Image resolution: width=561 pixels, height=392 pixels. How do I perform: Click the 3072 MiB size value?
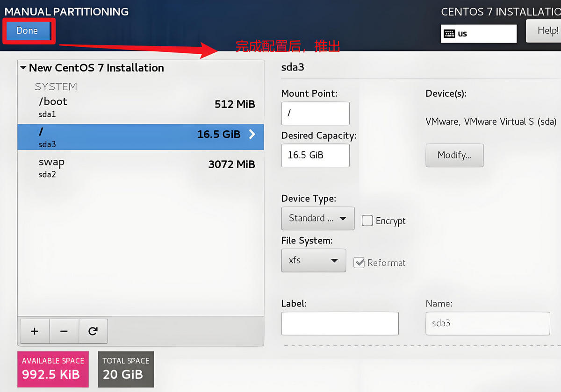[232, 164]
